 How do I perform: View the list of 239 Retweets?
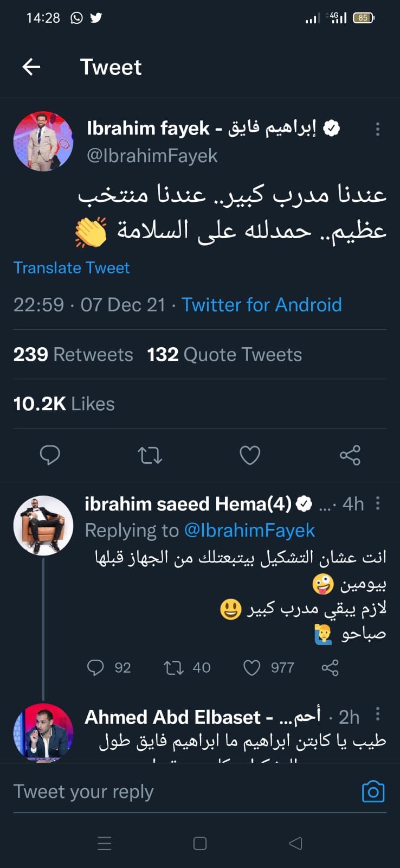[73, 354]
